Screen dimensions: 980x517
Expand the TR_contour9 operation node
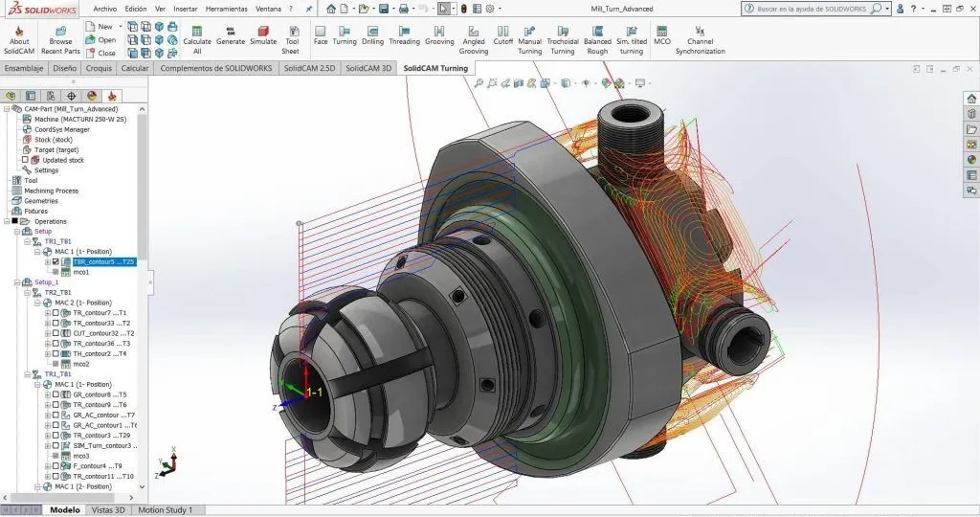pyautogui.click(x=48, y=405)
